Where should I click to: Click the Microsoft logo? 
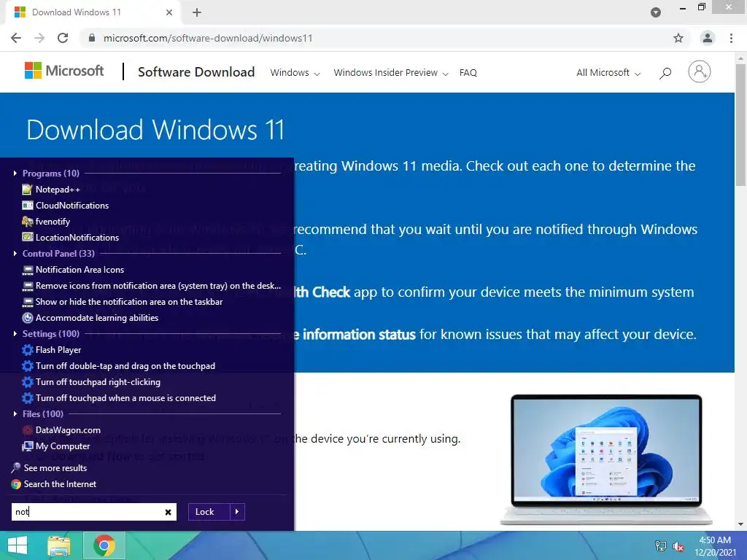64,71
